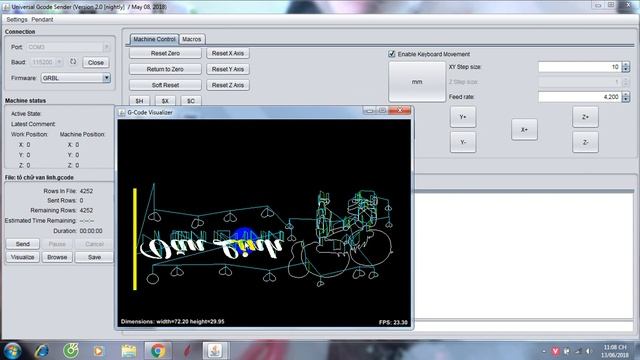
Task: Send the gcode file
Action: pos(23,244)
